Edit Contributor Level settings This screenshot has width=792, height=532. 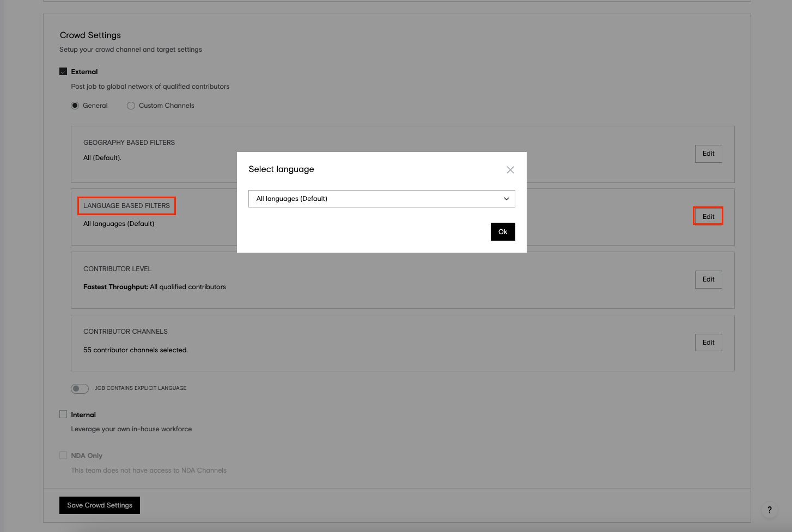[709, 279]
